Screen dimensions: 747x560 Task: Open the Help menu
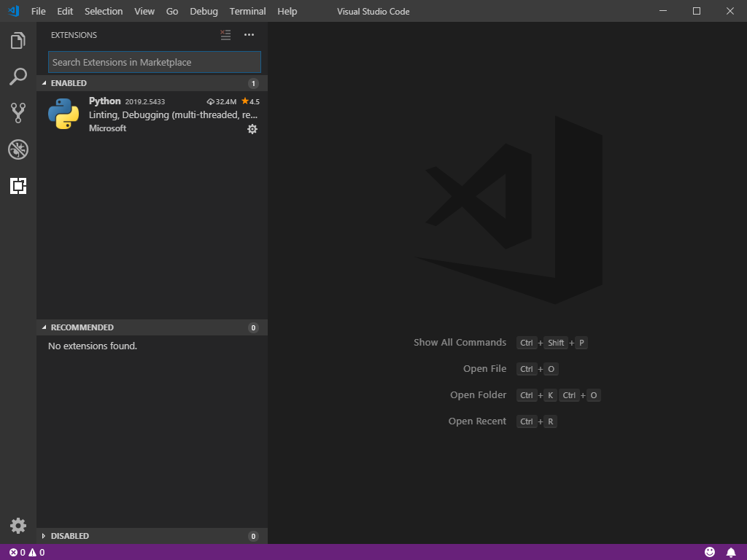coord(287,12)
